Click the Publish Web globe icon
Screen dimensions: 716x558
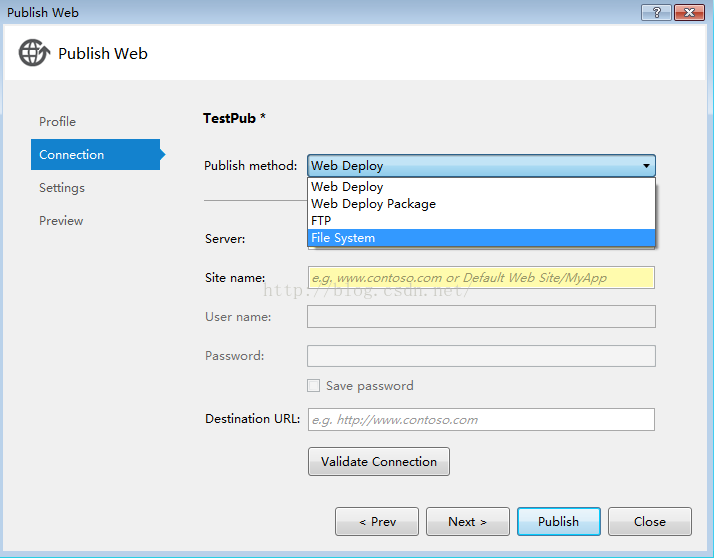(x=33, y=53)
